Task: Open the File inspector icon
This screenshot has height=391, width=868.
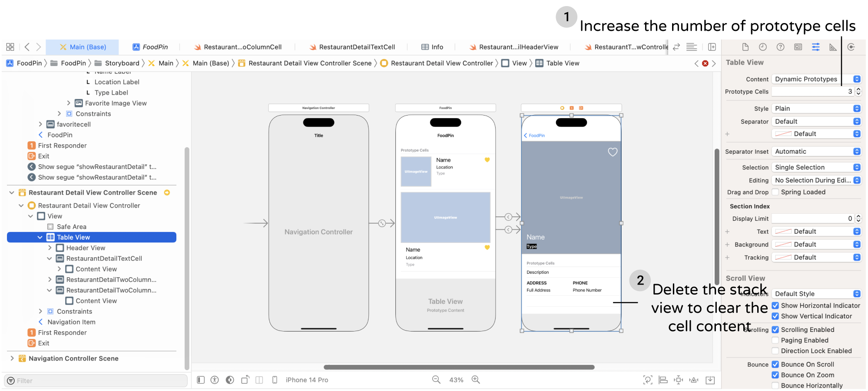Action: [x=745, y=47]
